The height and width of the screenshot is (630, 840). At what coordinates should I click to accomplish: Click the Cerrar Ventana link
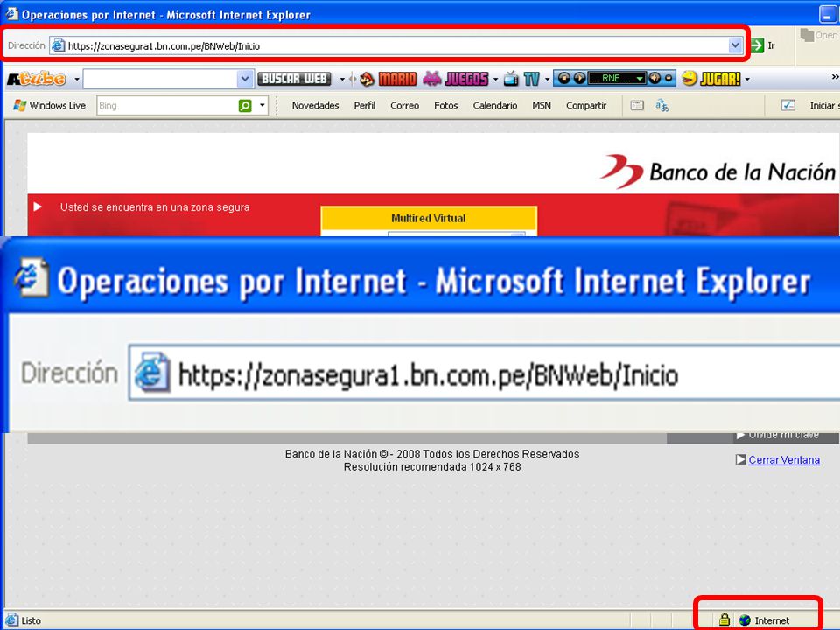pyautogui.click(x=784, y=459)
